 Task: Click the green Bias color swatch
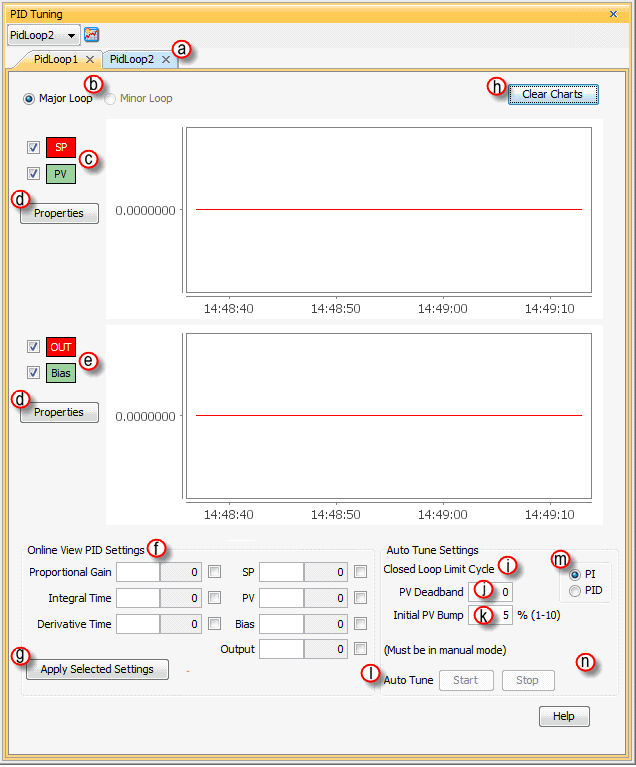pos(61,373)
